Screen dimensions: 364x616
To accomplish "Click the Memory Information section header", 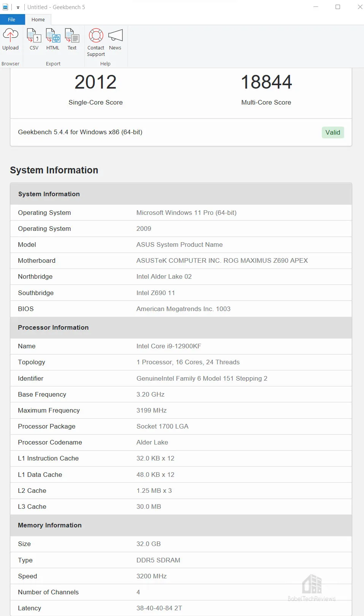I will point(181,525).
